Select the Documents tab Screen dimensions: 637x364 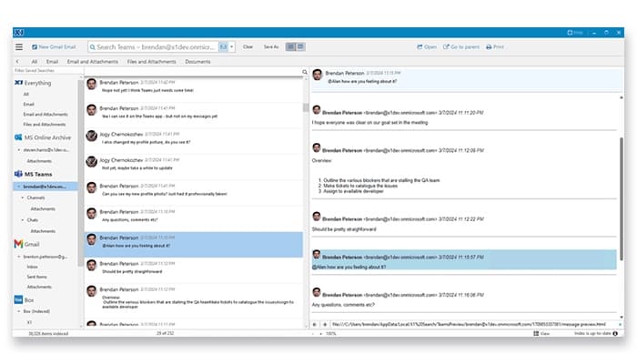point(197,62)
